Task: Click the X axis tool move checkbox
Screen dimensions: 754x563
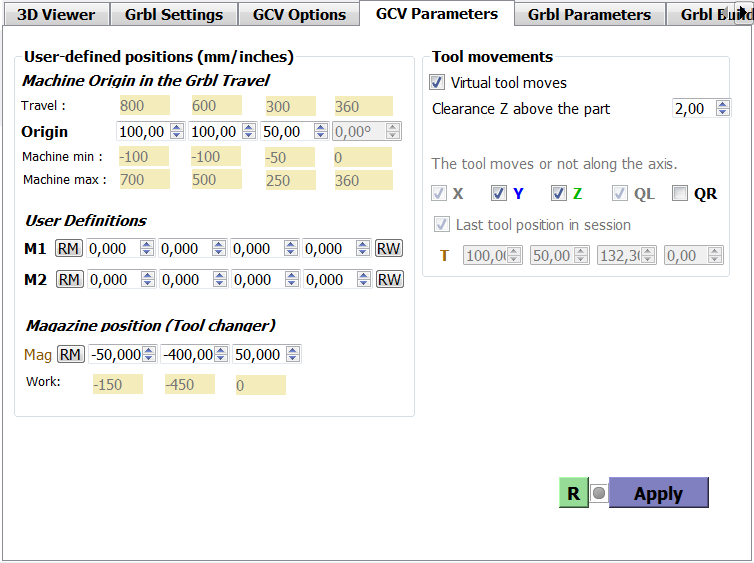Action: click(x=439, y=193)
